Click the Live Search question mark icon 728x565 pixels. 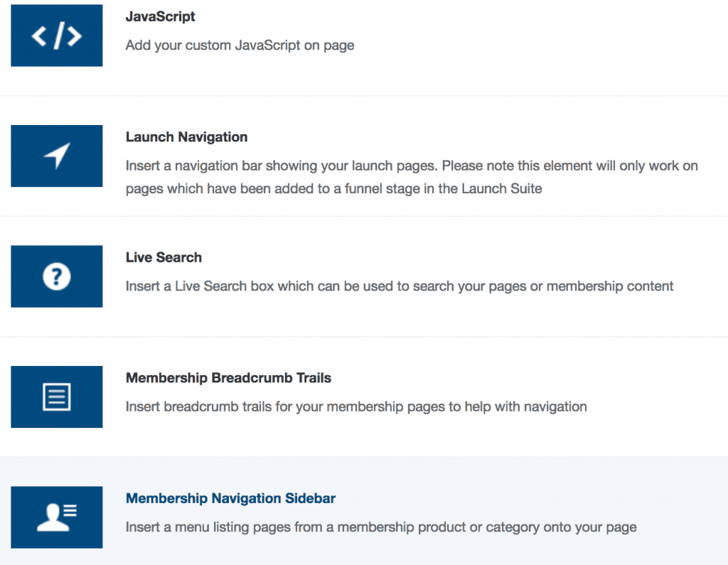(x=57, y=276)
